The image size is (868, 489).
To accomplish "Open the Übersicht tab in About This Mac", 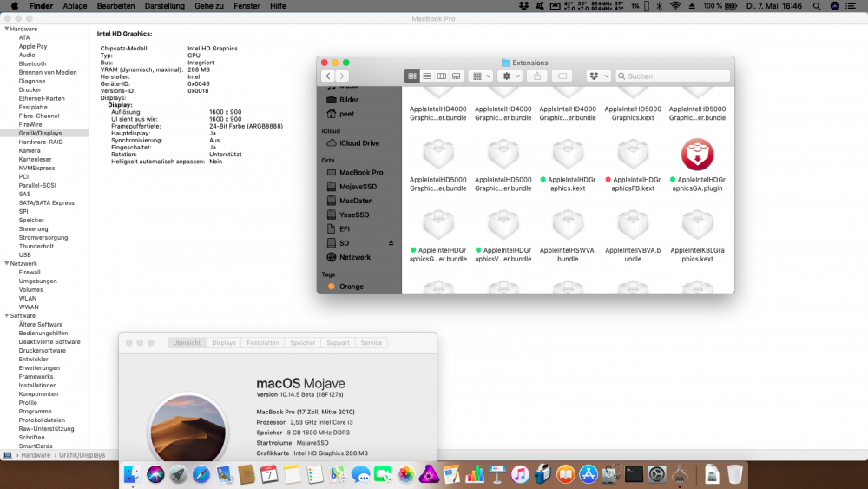I will [187, 343].
